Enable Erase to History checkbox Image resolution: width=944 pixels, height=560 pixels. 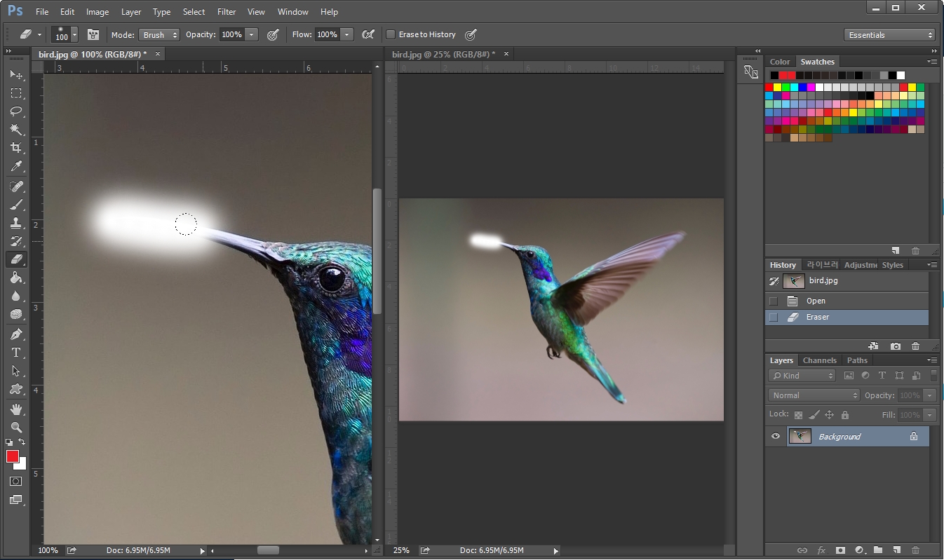391,34
